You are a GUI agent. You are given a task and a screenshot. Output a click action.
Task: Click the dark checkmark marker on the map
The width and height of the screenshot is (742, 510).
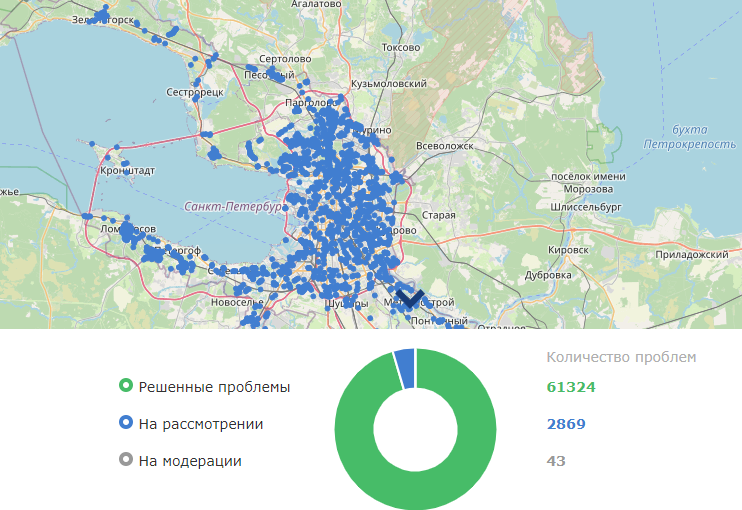click(x=410, y=298)
